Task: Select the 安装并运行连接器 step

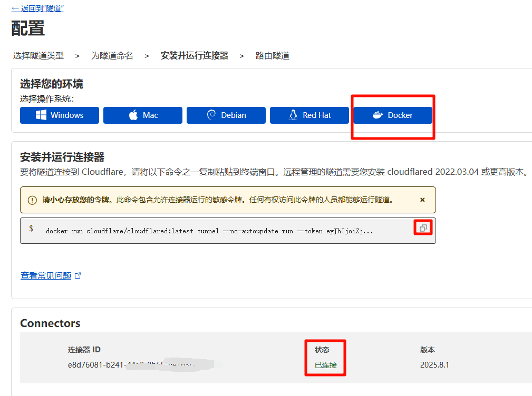Action: coord(194,56)
